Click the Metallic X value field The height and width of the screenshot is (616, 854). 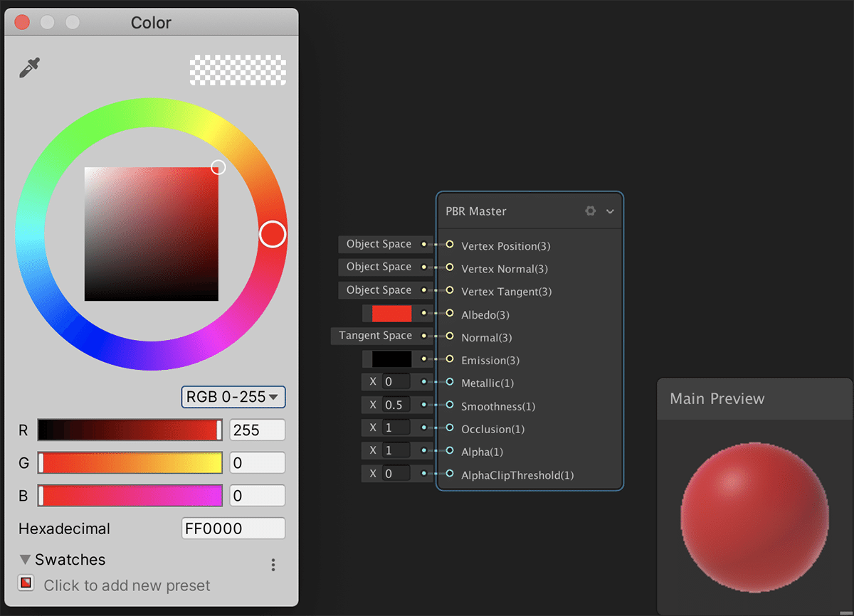tap(396, 382)
